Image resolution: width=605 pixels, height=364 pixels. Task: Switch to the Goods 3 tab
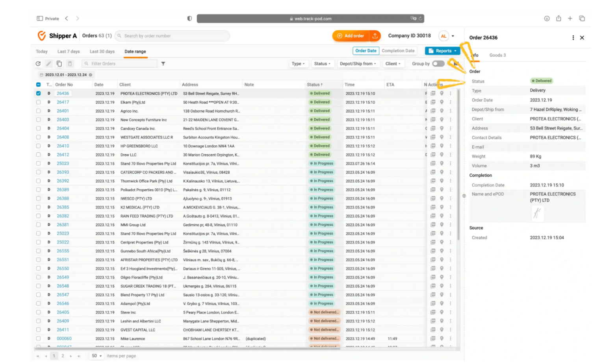tap(497, 55)
